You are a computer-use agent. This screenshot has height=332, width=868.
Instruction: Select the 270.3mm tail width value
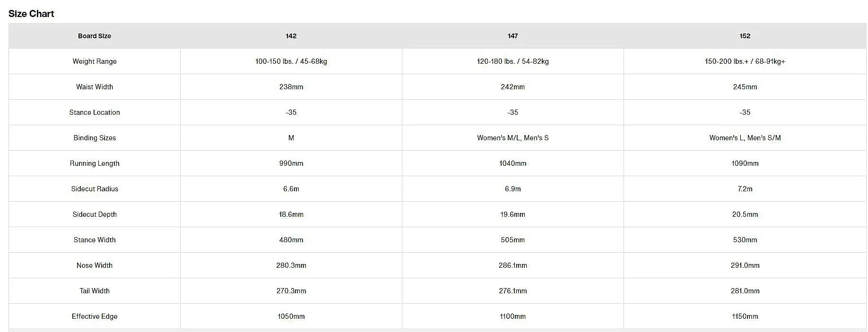pos(291,291)
